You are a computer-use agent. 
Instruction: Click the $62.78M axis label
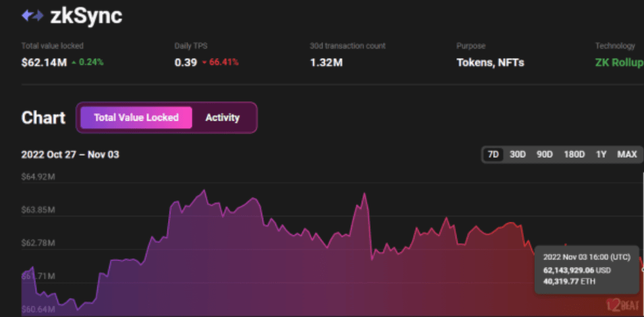(x=38, y=243)
